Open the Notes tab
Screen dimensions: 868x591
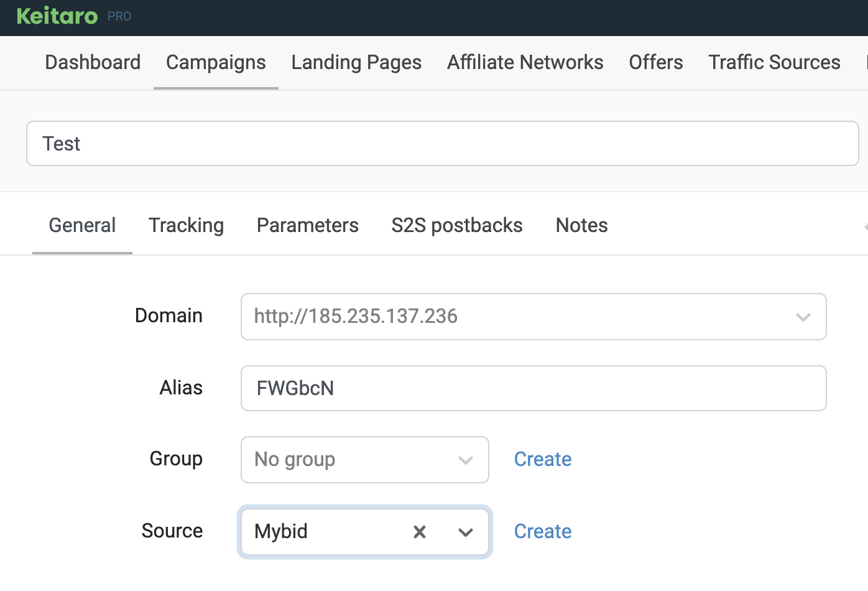(x=581, y=225)
